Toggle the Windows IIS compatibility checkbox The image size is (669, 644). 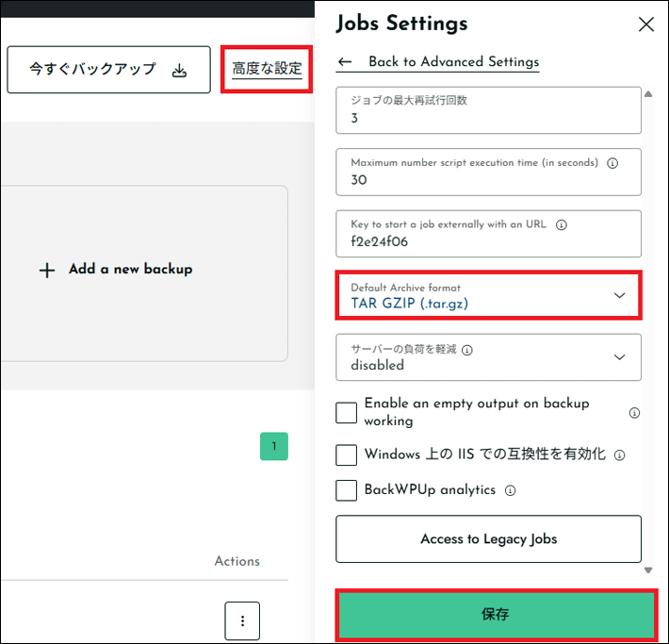[347, 454]
